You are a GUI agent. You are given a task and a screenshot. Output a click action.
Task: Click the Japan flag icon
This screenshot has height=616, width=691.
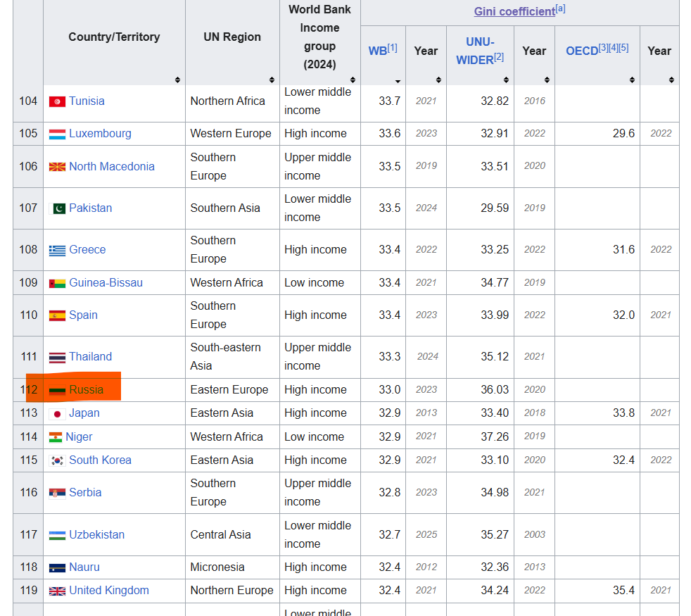57,414
